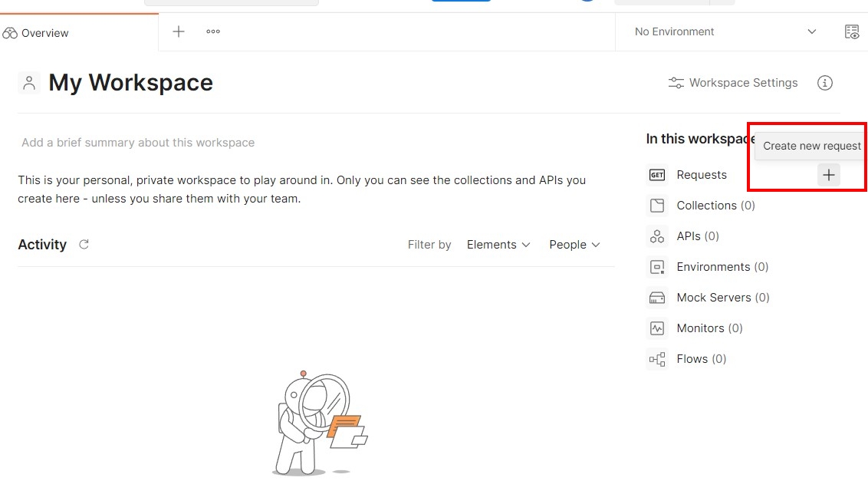
Task: Open the Elements filter dropdown
Action: (498, 245)
